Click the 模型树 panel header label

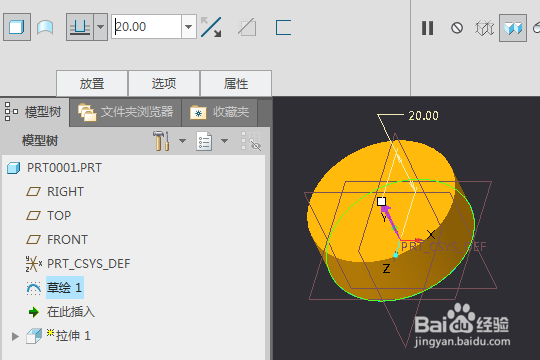click(x=40, y=141)
